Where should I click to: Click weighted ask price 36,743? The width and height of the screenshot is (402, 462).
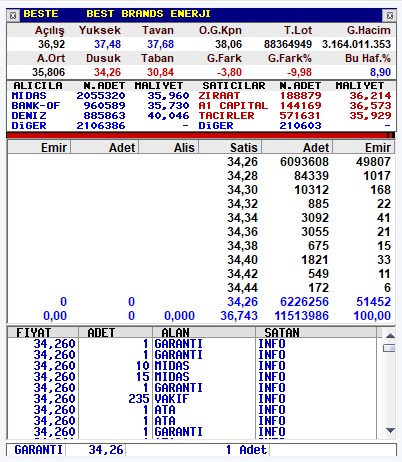pos(239,316)
